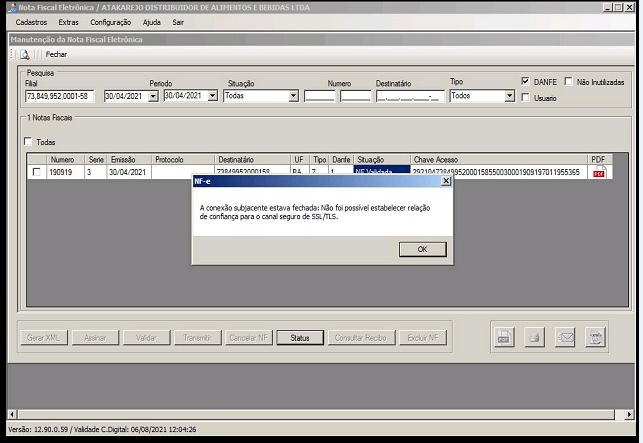This screenshot has width=643, height=443.
Task: Click the second Numero input field
Action: coord(356,96)
